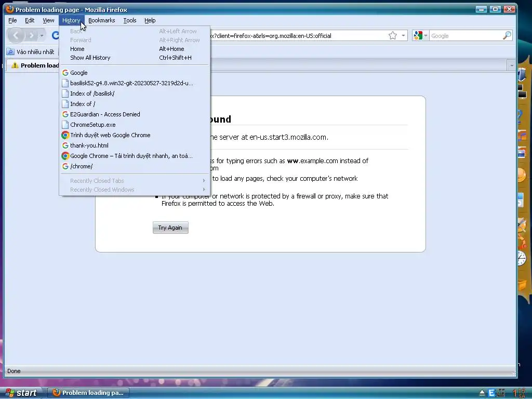The height and width of the screenshot is (399, 532).
Task: Open the Tools menu
Action: (x=129, y=20)
